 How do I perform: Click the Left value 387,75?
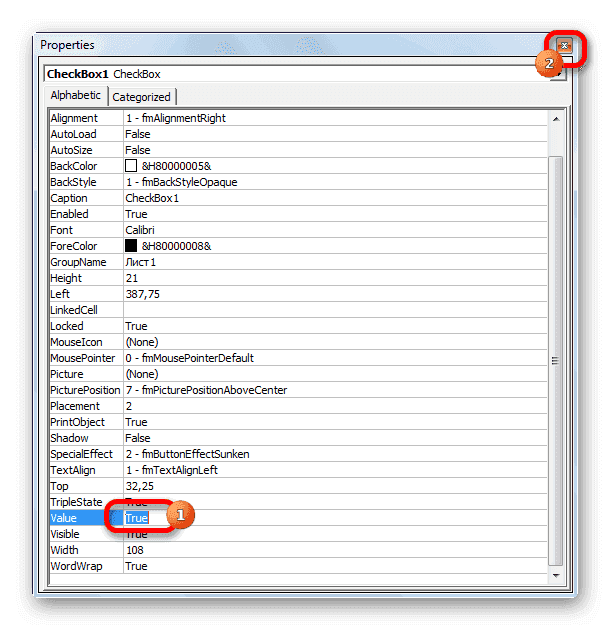pos(142,294)
